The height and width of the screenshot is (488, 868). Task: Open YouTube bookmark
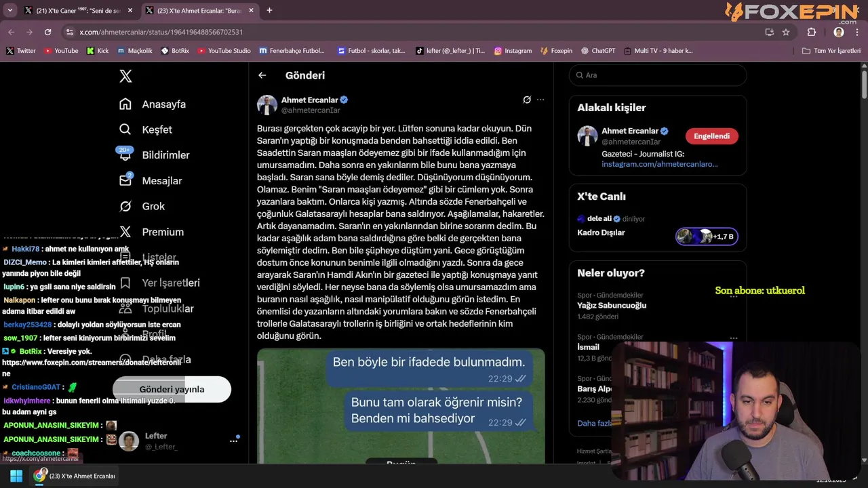61,51
